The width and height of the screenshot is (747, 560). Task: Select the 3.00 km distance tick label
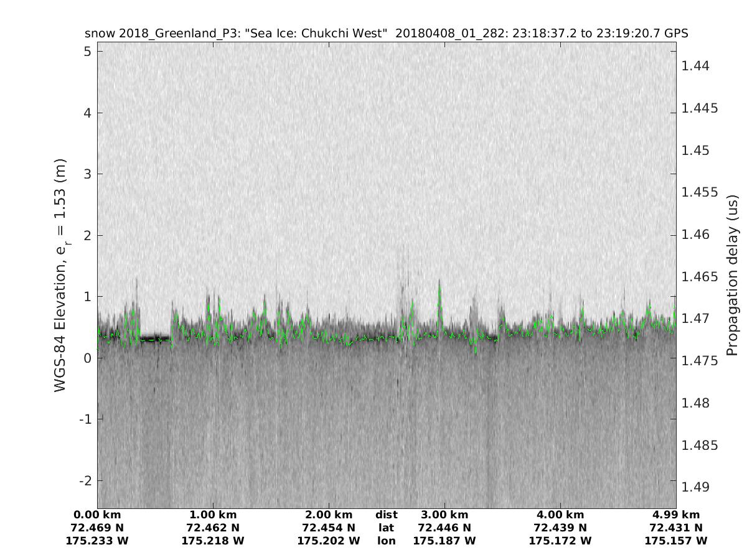coord(444,515)
